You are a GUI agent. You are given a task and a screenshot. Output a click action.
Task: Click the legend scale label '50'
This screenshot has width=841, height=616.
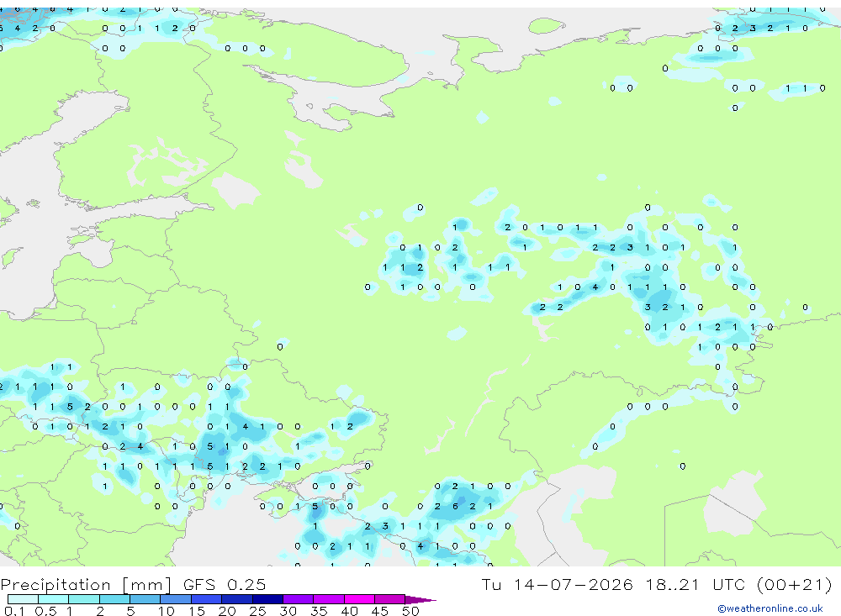tap(410, 611)
